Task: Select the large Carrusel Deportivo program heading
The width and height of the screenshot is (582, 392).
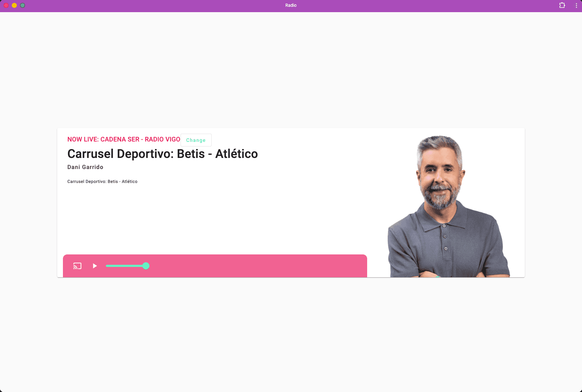Action: pyautogui.click(x=162, y=154)
